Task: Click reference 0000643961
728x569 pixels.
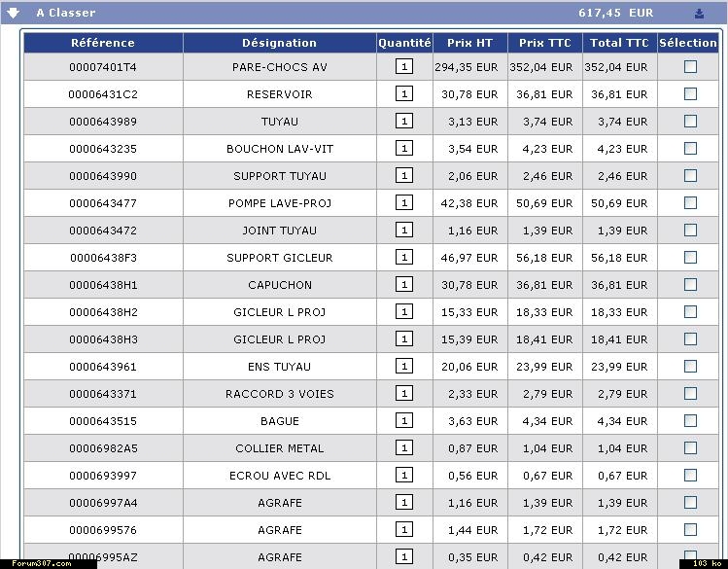Action: pyautogui.click(x=103, y=367)
